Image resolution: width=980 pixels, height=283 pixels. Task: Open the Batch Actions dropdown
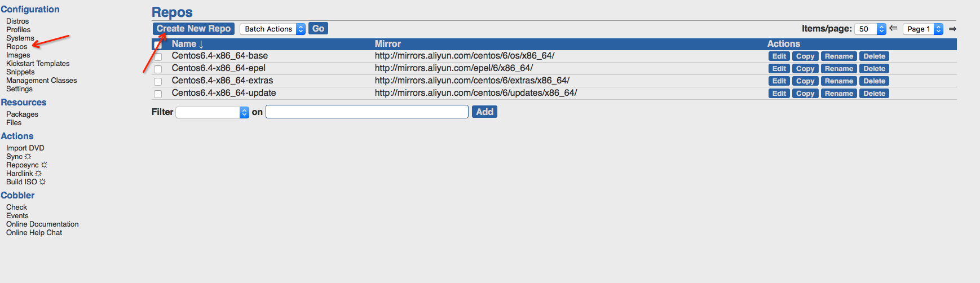[x=273, y=29]
